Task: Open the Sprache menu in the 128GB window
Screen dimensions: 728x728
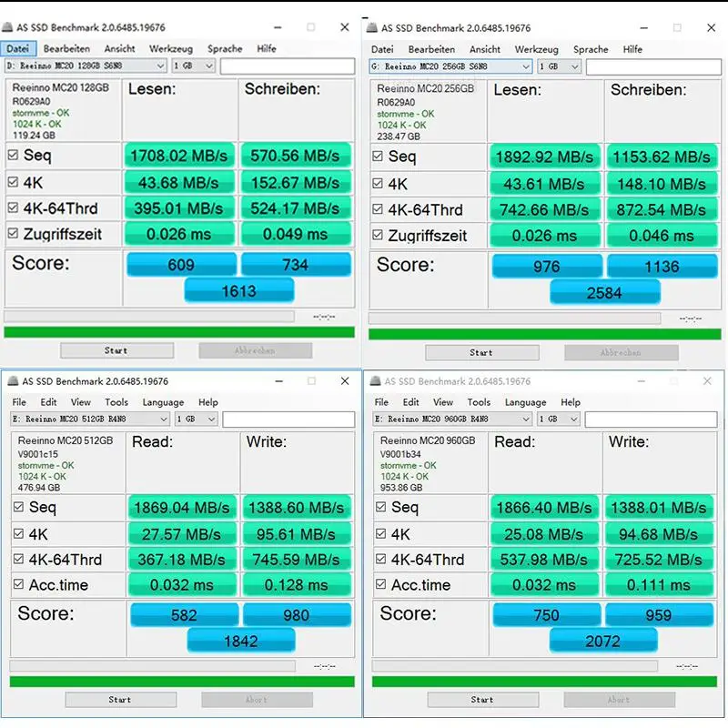Action: [225, 49]
